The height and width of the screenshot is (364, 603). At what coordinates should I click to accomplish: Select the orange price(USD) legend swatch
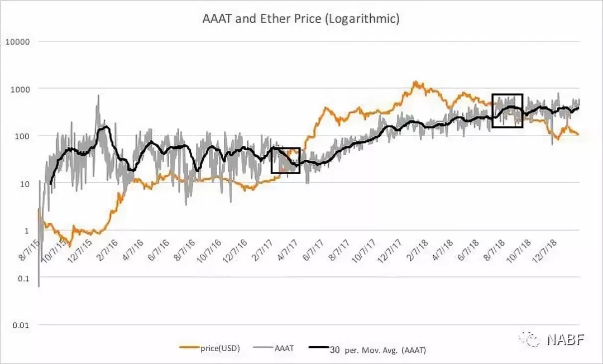pyautogui.click(x=189, y=348)
